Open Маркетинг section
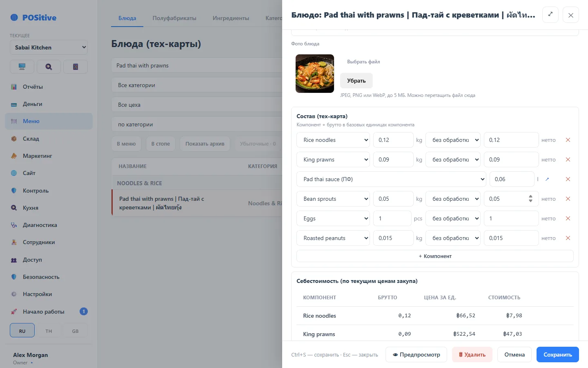This screenshot has height=368, width=588. coord(49,156)
